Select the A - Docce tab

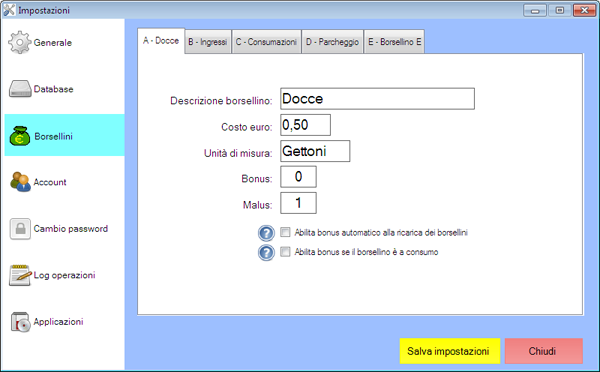[161, 41]
